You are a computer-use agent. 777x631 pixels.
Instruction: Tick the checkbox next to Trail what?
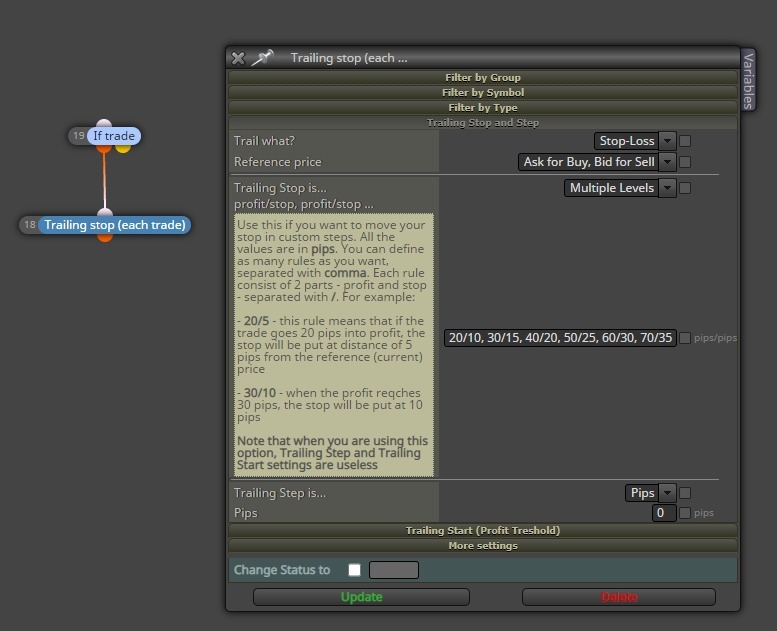click(x=685, y=141)
